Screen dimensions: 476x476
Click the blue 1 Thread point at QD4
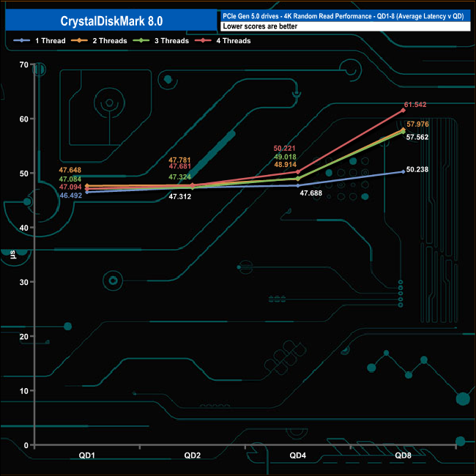(x=297, y=185)
